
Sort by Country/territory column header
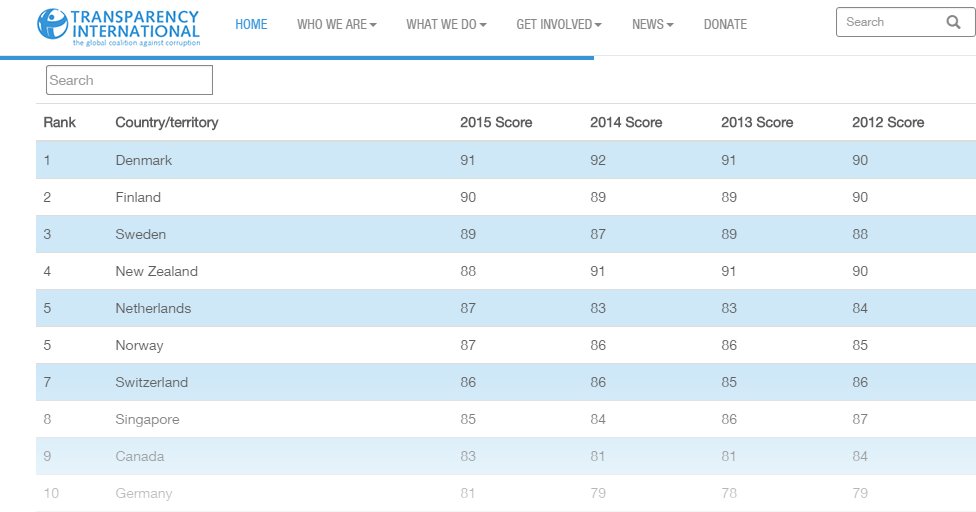(x=167, y=122)
